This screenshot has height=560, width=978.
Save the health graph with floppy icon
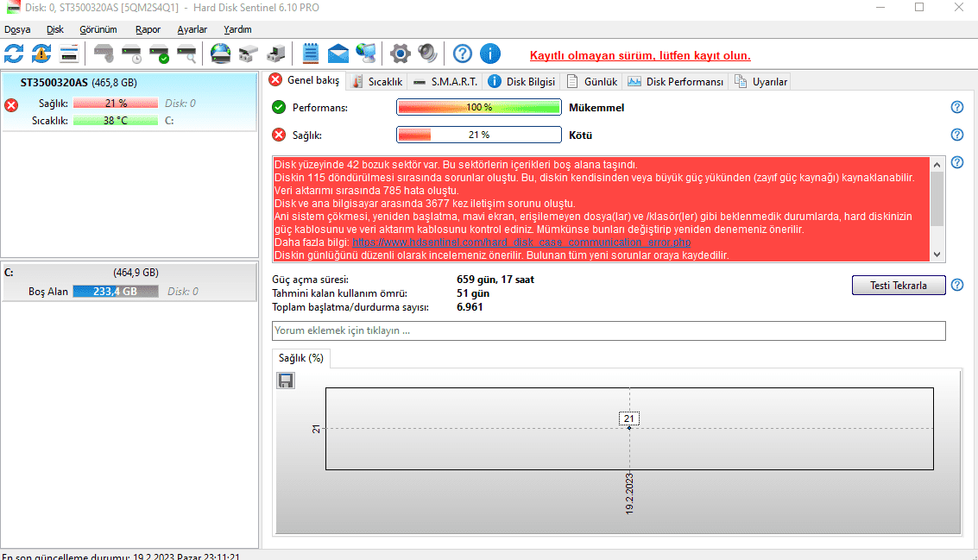(x=286, y=381)
